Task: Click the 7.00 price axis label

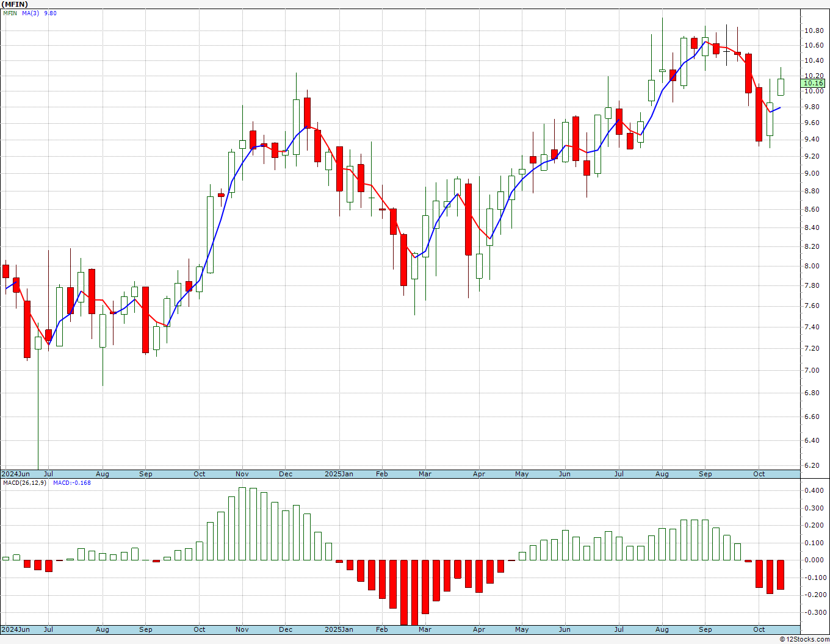Action: tap(813, 370)
